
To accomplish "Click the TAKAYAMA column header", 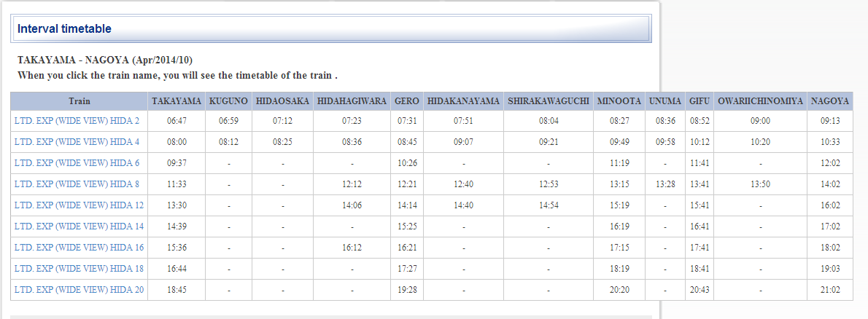I will tap(177, 101).
